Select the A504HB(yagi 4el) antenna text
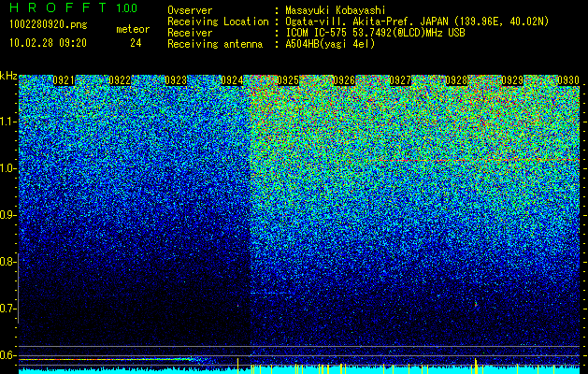The height and width of the screenshot is (374, 588). [330, 44]
